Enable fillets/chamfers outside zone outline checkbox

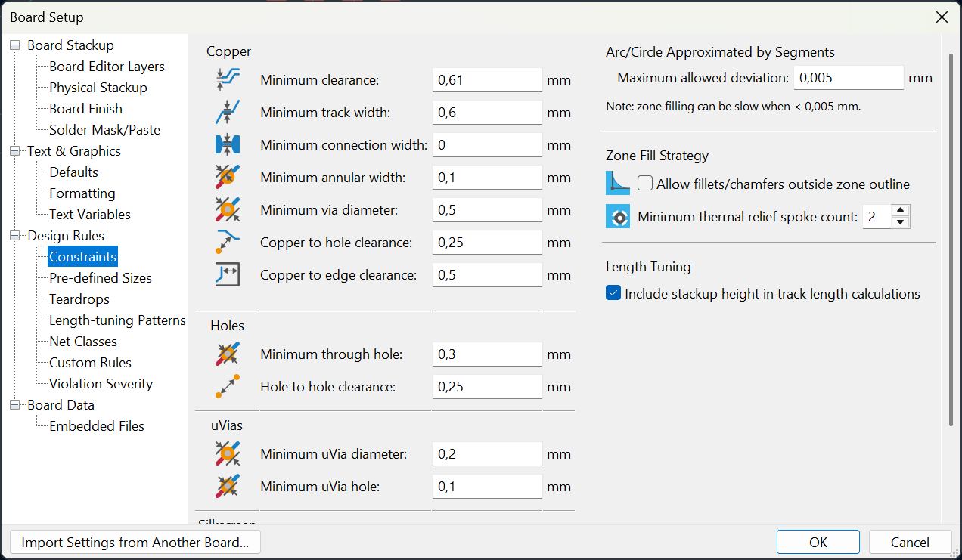tap(645, 184)
